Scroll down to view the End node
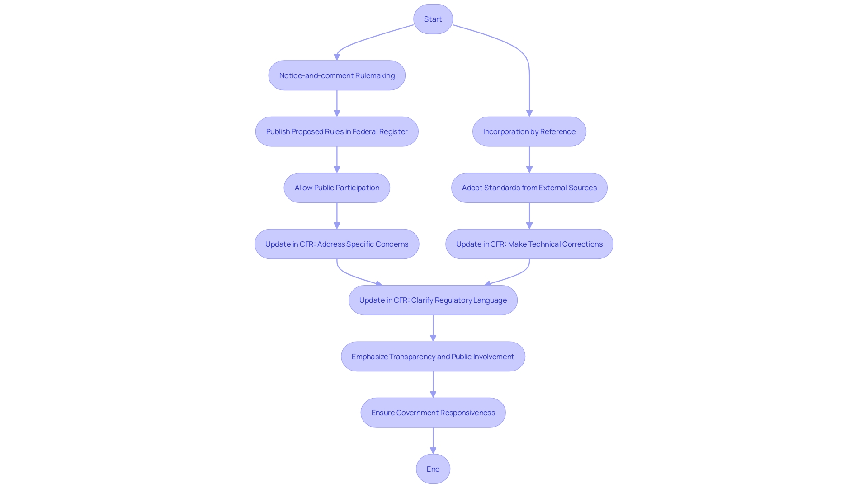 point(434,468)
